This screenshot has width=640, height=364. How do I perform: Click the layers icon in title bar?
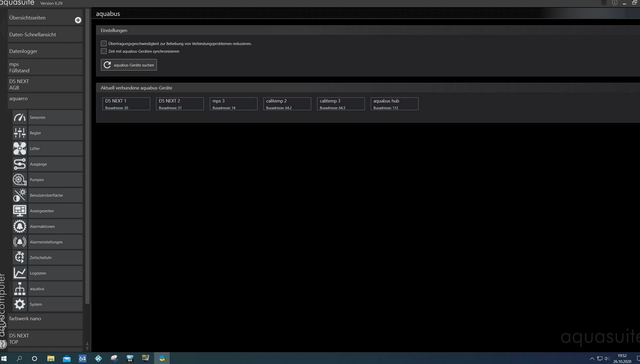tap(604, 3)
